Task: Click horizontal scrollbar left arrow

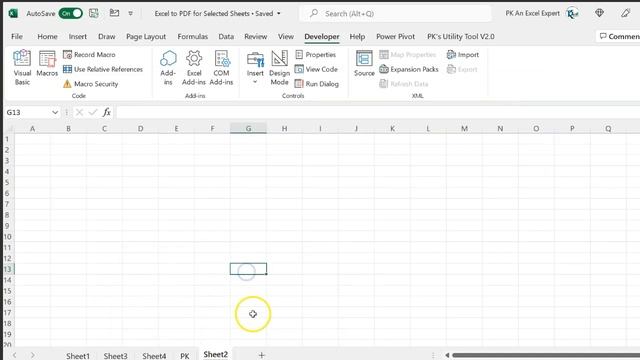Action: [447, 355]
